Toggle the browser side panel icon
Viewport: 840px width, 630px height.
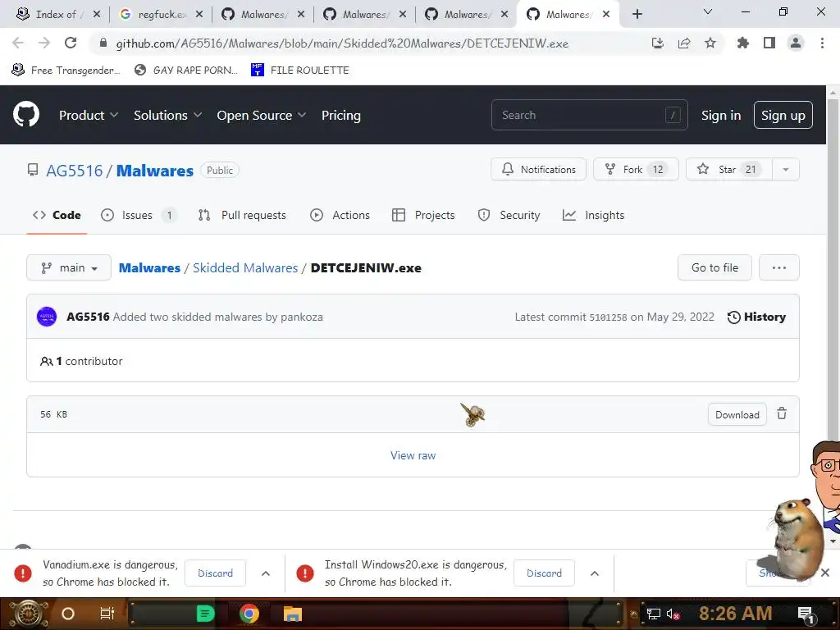769,43
